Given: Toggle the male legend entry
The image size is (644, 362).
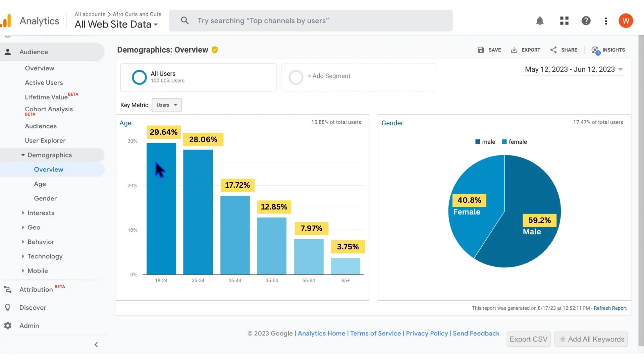Looking at the screenshot, I should tap(485, 142).
